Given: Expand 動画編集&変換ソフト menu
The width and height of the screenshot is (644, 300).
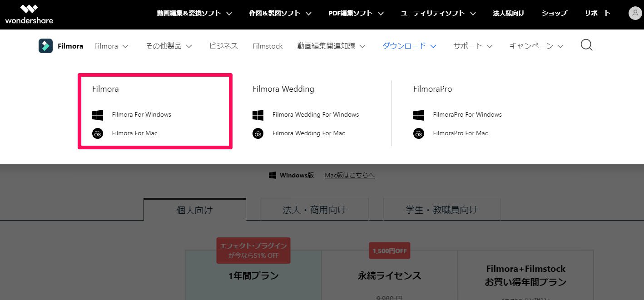Looking at the screenshot, I should 194,13.
